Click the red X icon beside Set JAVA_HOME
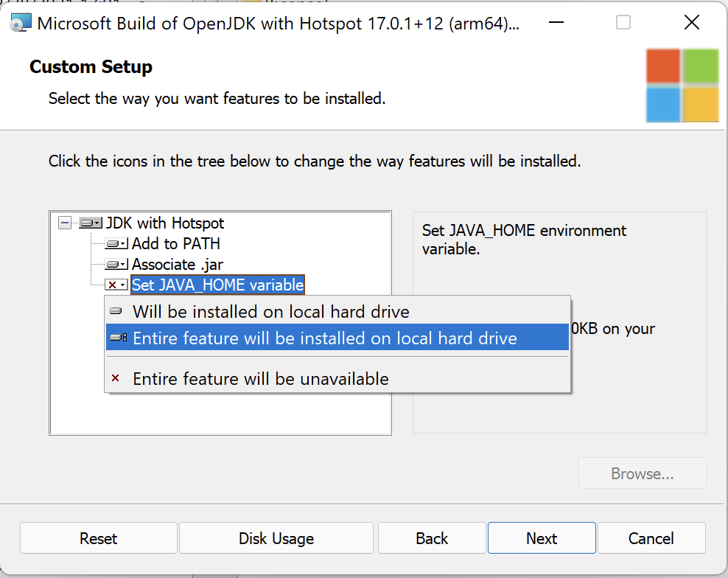This screenshot has height=578, width=728. coord(113,285)
